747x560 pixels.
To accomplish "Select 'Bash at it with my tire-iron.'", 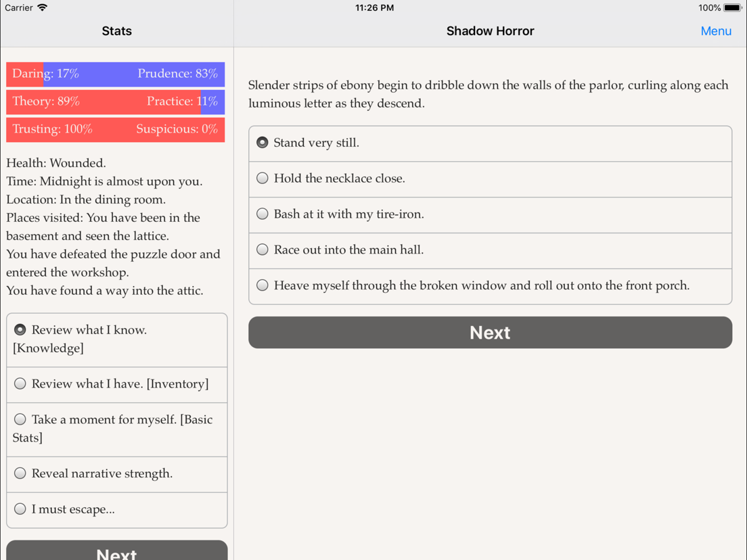I will pos(490,215).
